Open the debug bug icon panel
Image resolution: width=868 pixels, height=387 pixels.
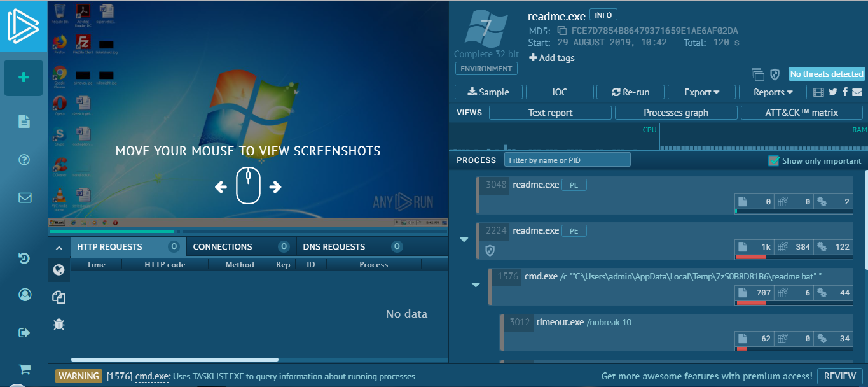(59, 324)
